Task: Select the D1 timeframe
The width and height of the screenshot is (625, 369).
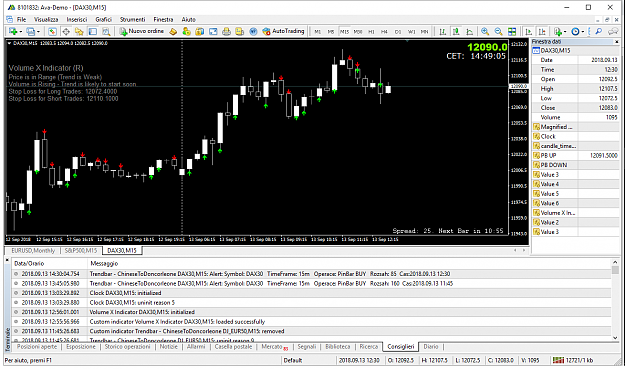Action: [x=398, y=32]
